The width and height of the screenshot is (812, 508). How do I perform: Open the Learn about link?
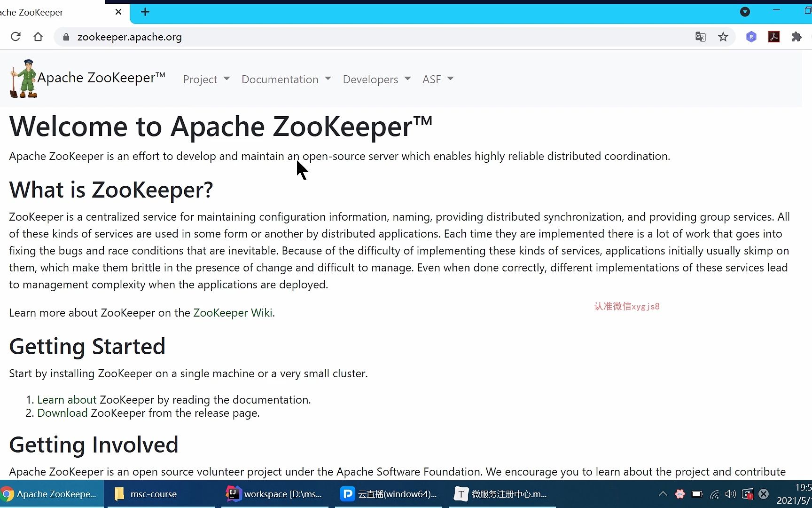[67, 400]
